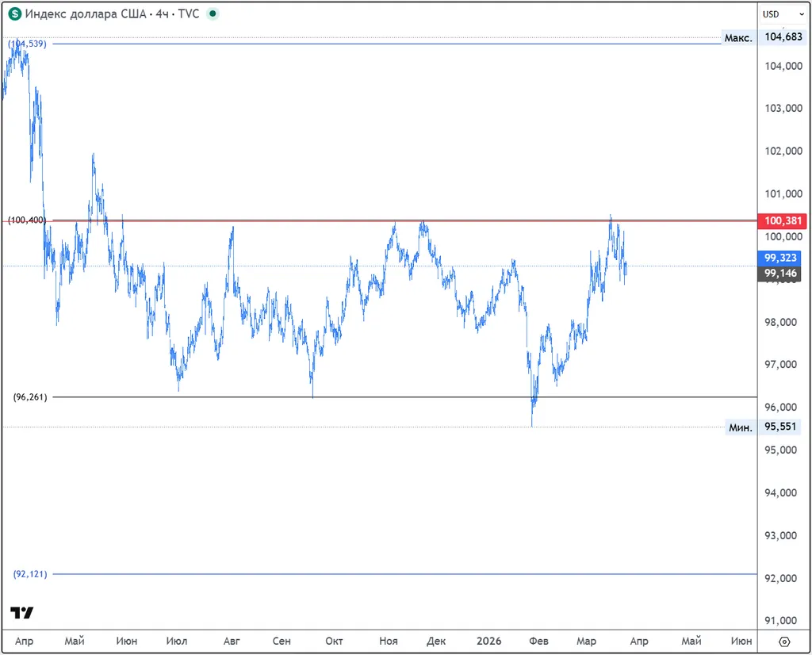The height and width of the screenshot is (655, 812).
Task: Open the time axis settings icon
Action: click(x=784, y=642)
